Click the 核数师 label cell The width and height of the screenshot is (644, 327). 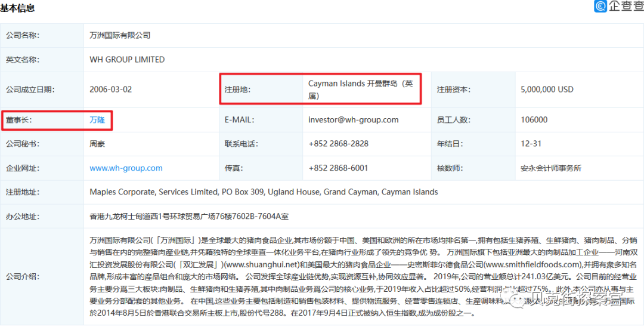click(472, 168)
